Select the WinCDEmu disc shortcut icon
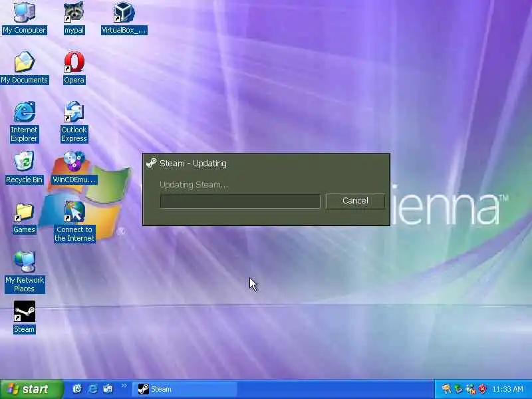The height and width of the screenshot is (399, 532). [x=74, y=162]
